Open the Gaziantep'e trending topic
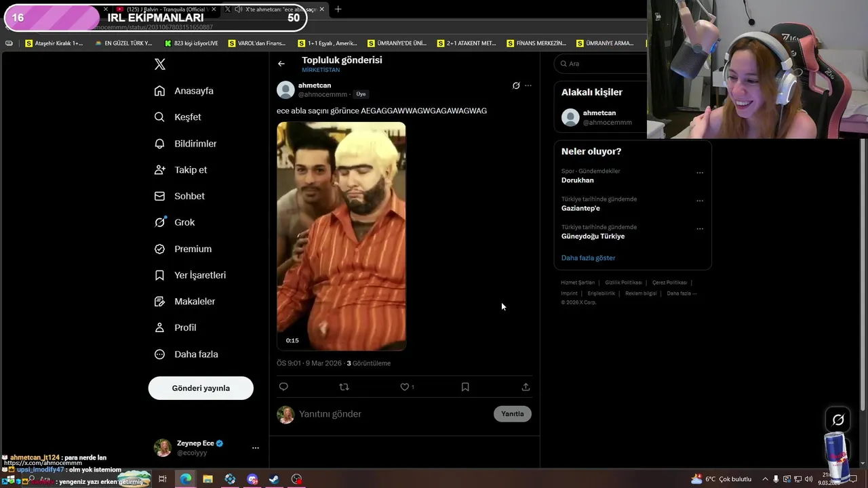868x488 pixels. point(580,208)
